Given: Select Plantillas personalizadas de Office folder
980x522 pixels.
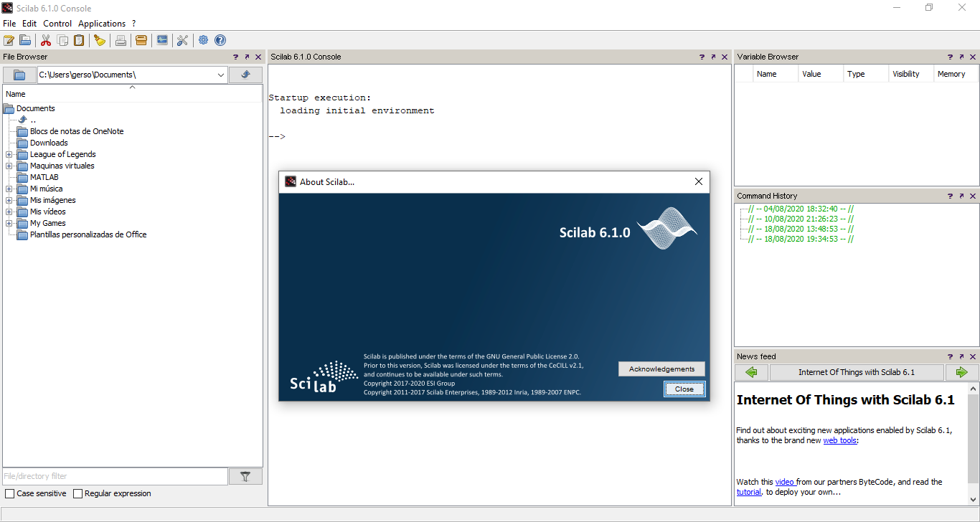Looking at the screenshot, I should [x=88, y=234].
